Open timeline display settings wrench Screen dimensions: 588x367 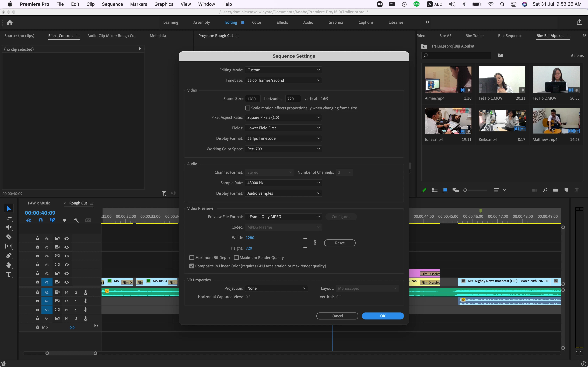pyautogui.click(x=76, y=220)
